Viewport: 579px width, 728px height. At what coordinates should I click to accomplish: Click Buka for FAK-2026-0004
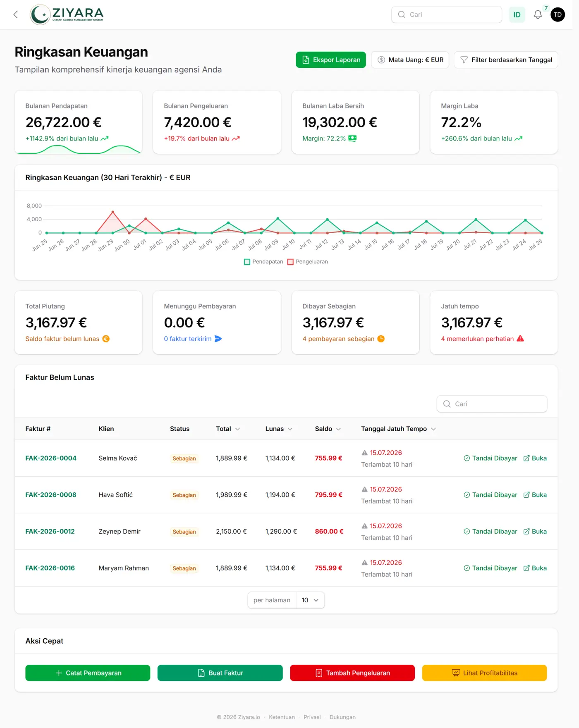click(x=535, y=458)
